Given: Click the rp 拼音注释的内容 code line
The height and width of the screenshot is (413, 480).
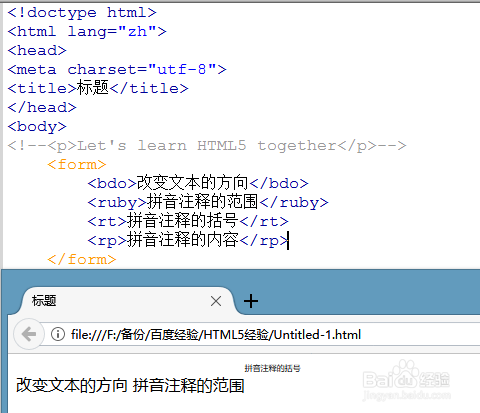Looking at the screenshot, I should tap(188, 240).
